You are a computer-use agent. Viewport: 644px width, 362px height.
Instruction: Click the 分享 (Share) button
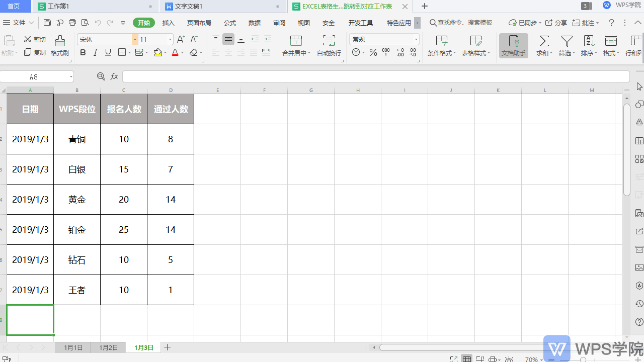(556, 23)
